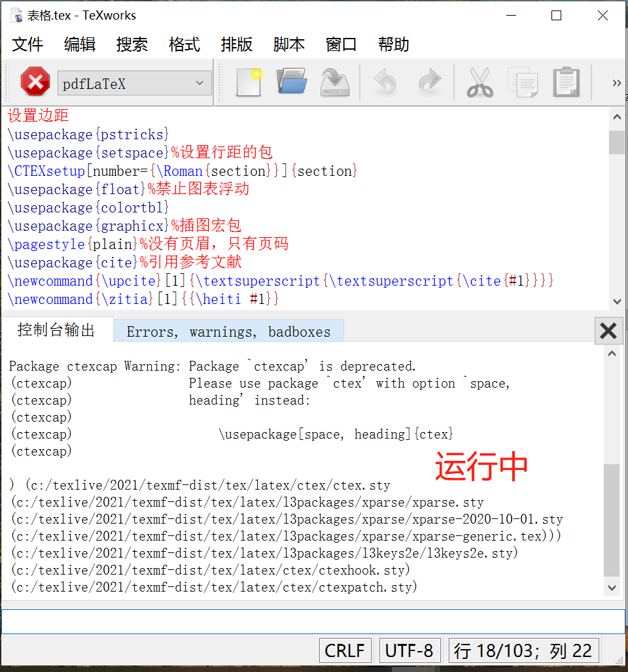Screen dimensions: 628x672
Task: Close the console output panel
Action: [608, 330]
